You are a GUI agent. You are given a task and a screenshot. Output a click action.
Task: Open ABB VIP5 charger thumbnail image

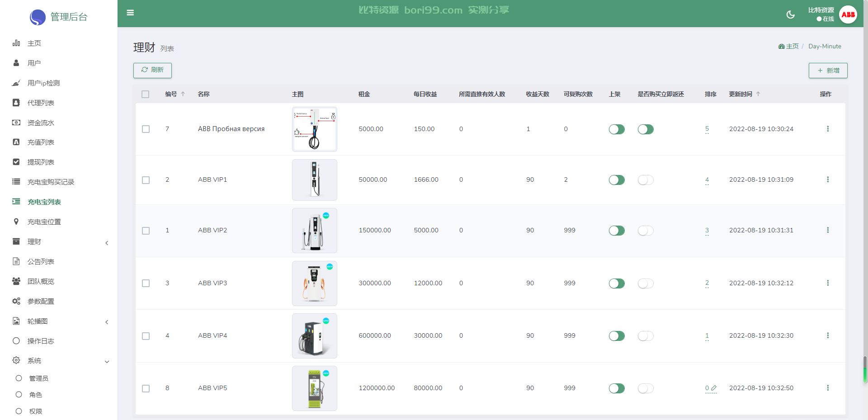315,388
